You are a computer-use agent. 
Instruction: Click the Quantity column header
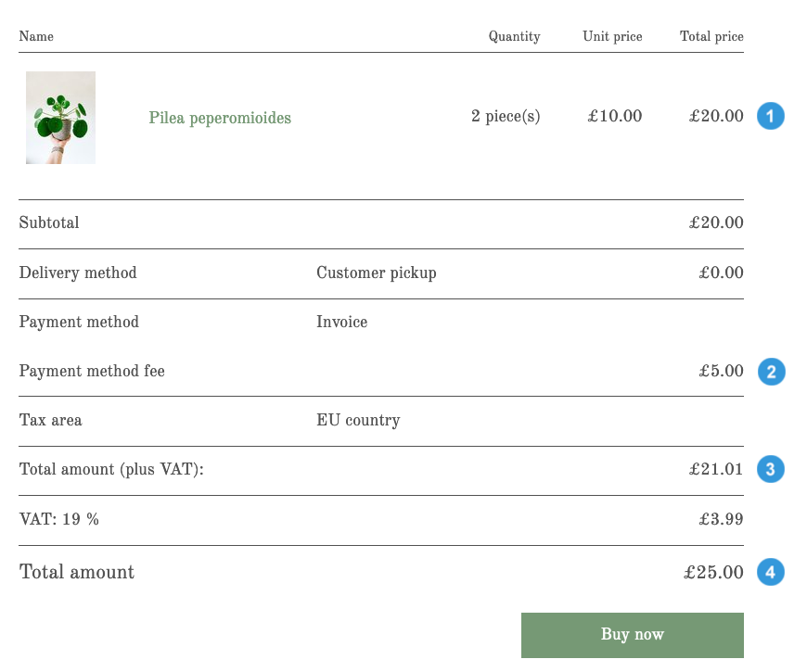point(514,37)
